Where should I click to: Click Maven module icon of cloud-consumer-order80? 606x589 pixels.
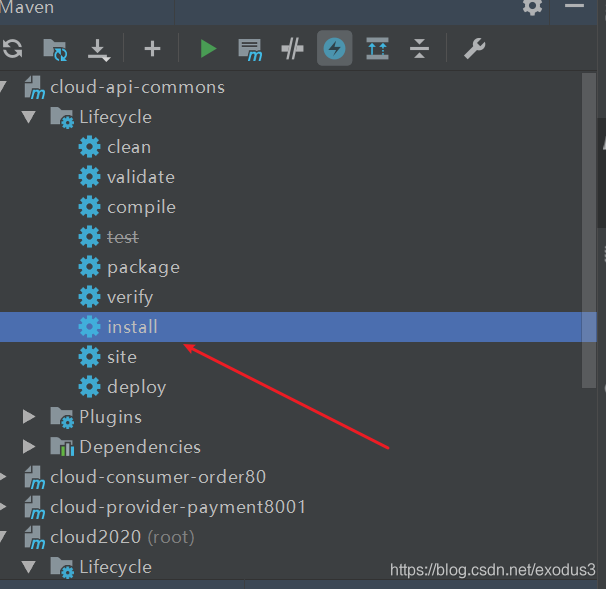coord(35,478)
